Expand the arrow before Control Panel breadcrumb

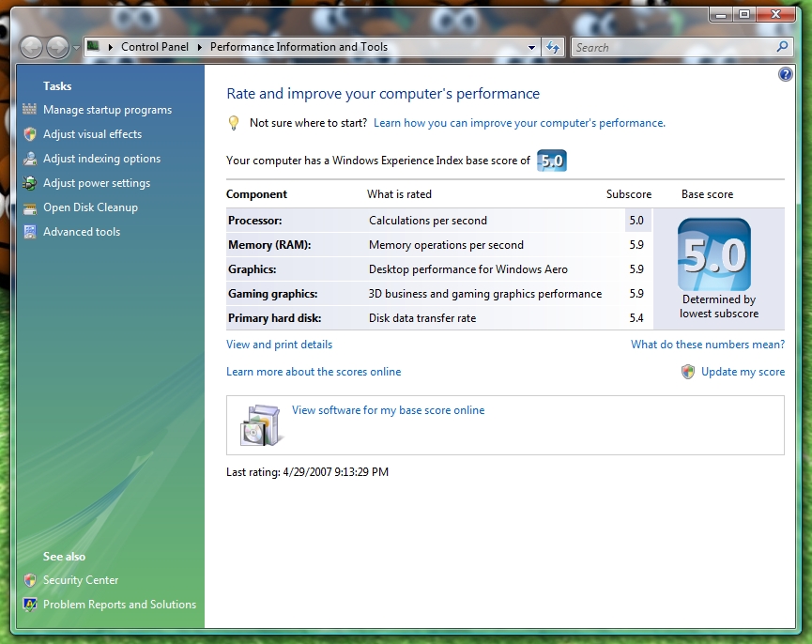pyautogui.click(x=111, y=47)
